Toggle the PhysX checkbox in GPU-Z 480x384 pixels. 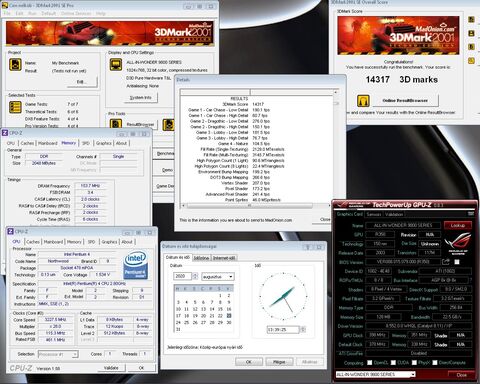(414, 362)
